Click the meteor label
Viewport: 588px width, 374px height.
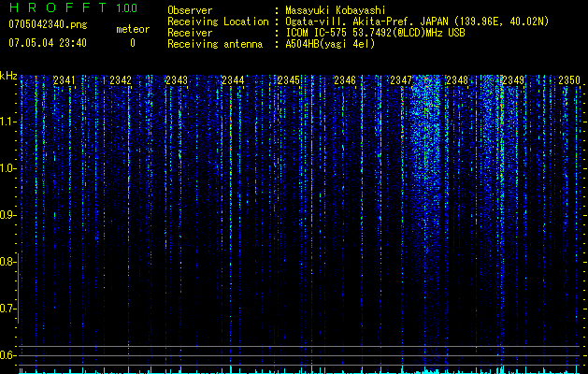point(133,29)
